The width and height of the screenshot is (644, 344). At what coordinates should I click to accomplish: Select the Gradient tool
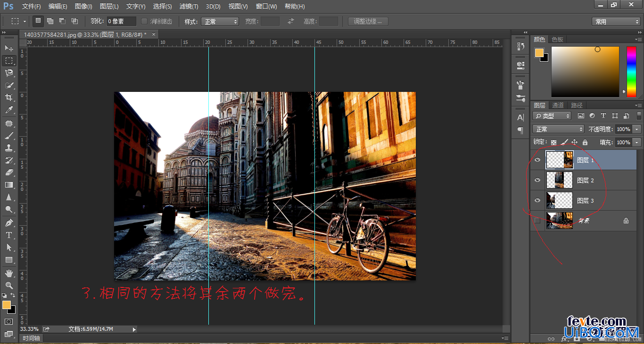pos(9,185)
